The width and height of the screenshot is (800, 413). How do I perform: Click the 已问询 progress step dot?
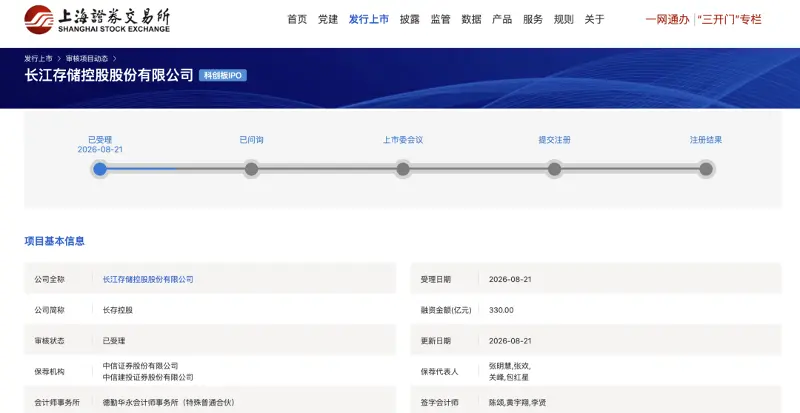click(251, 169)
